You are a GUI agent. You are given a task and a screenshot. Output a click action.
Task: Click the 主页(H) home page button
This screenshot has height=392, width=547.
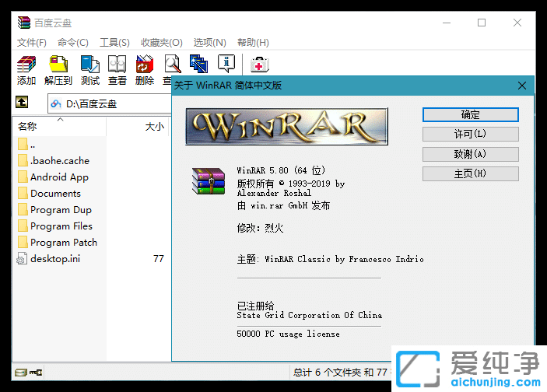[470, 173]
